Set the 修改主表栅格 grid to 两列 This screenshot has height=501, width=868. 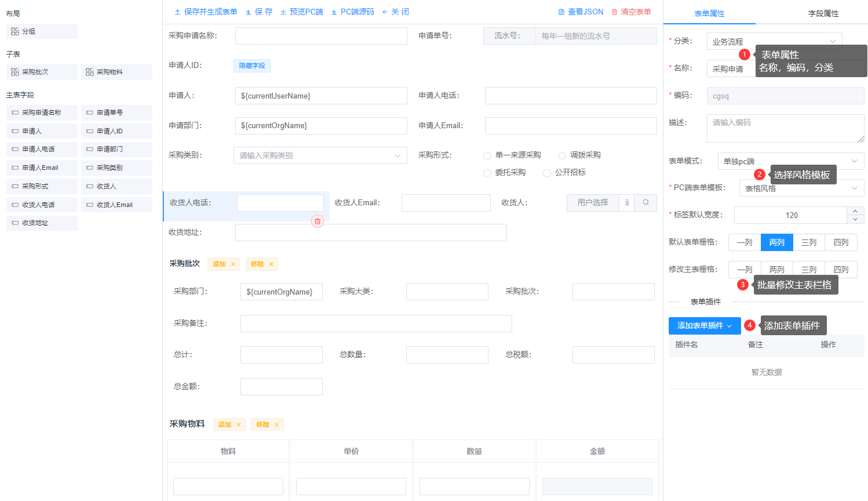click(777, 270)
